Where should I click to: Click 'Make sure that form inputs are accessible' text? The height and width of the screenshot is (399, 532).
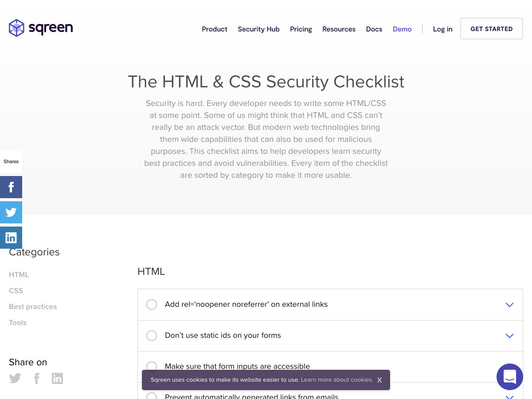click(x=237, y=366)
